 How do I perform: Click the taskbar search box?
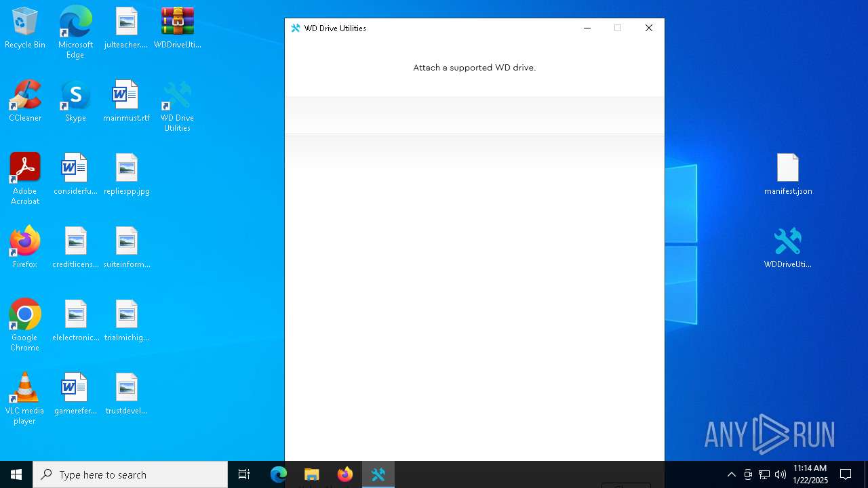pos(130,474)
